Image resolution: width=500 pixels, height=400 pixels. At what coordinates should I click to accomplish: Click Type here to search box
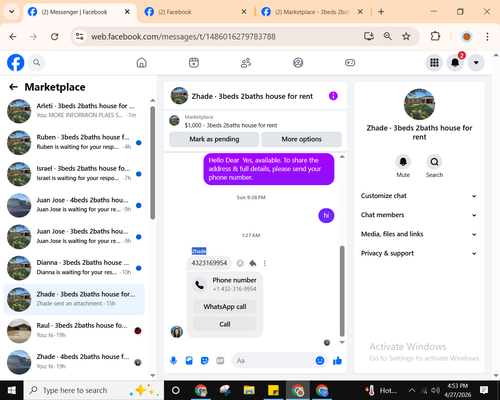(93, 390)
